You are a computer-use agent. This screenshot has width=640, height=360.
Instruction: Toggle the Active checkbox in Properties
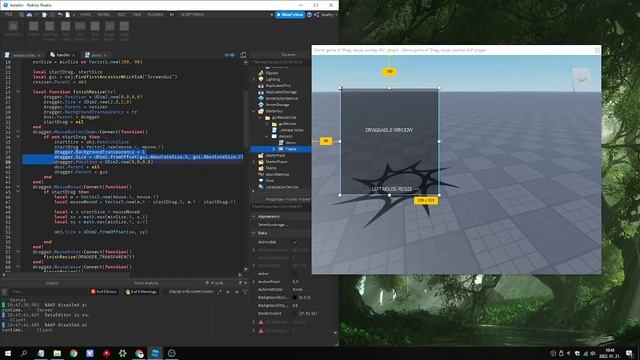[x=295, y=273]
